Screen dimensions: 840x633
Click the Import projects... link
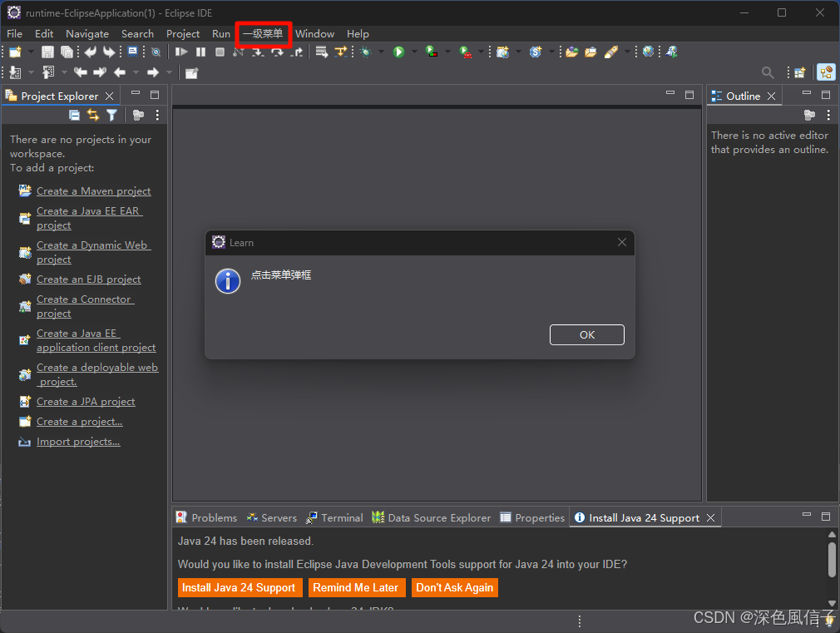click(78, 442)
